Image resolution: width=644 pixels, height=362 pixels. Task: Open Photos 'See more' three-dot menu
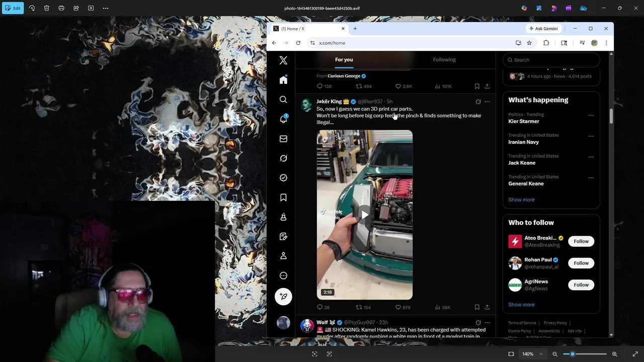click(x=106, y=8)
